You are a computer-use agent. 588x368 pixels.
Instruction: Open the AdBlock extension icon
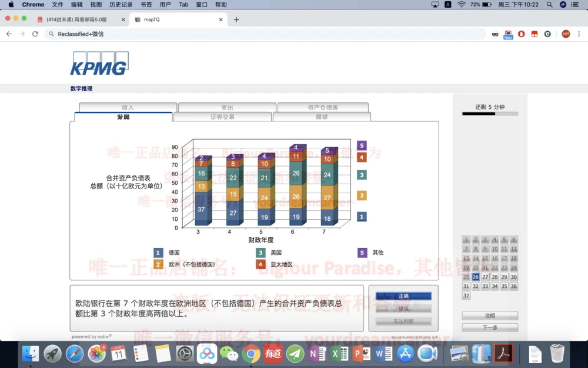(522, 34)
